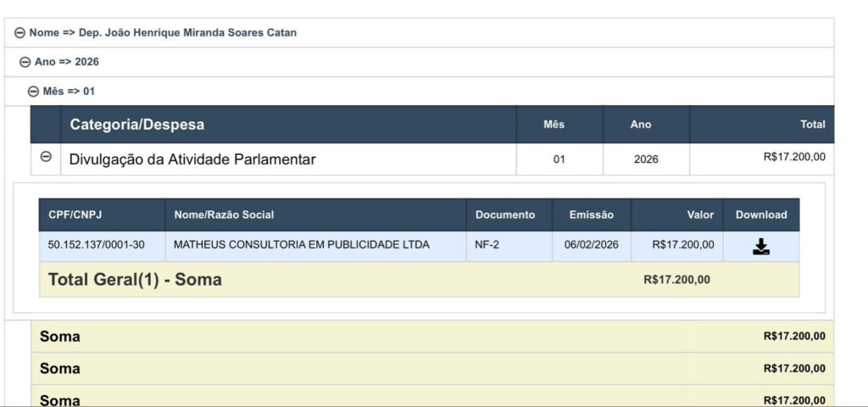Select MATHEUS CONSULTORIA EM PUBLICIDADE LTDA row
Screen dimensions: 868x407
[x=301, y=245]
